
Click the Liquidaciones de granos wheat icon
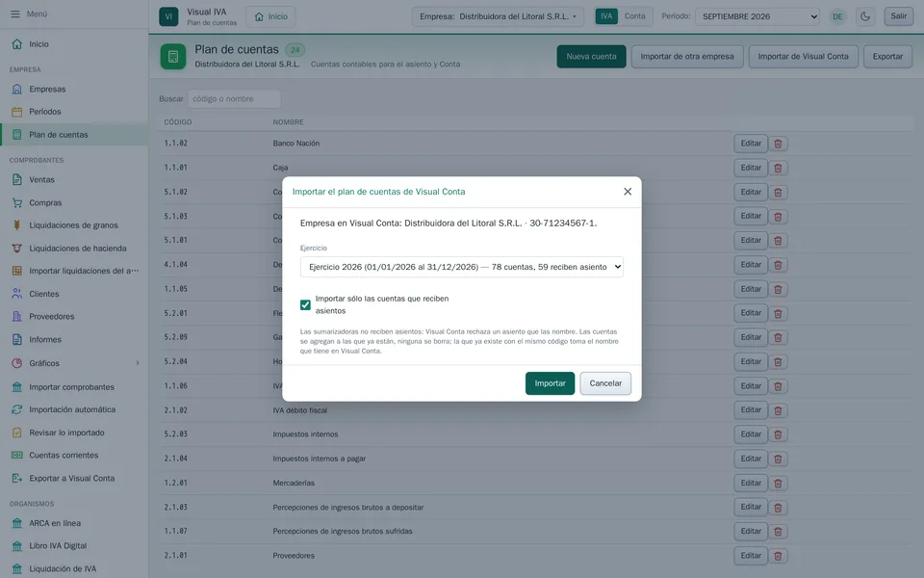(x=17, y=225)
